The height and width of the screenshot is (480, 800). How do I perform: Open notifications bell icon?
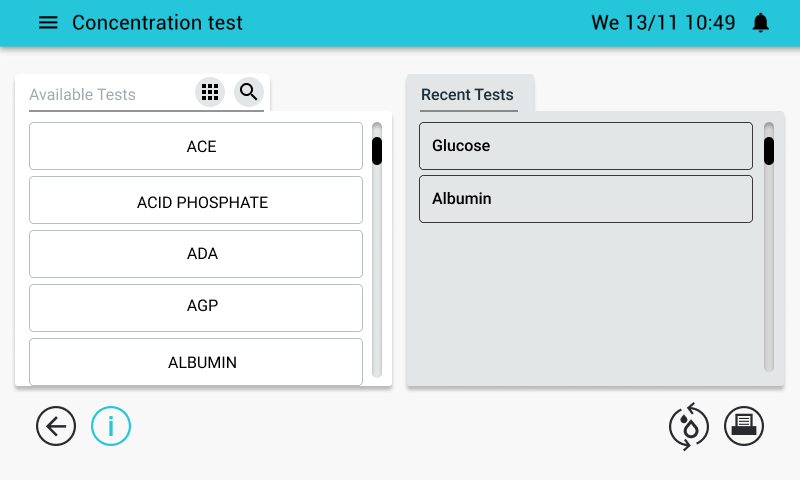(760, 23)
